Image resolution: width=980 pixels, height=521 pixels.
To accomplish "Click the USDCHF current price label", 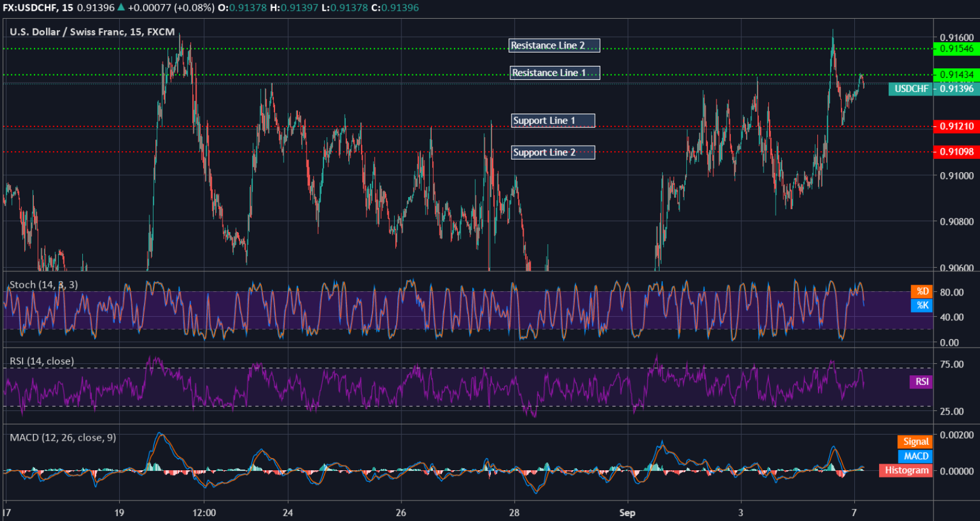I will point(911,89).
